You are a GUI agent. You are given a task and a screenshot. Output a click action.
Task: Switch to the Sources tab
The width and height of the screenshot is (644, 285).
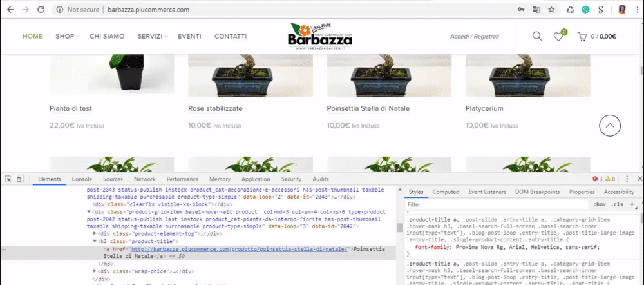[x=113, y=179]
